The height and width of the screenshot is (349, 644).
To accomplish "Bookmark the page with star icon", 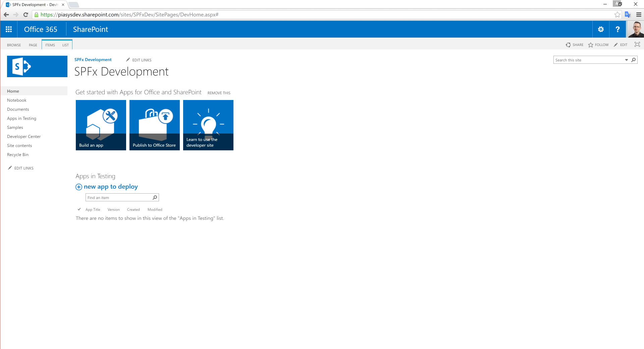I will (617, 14).
